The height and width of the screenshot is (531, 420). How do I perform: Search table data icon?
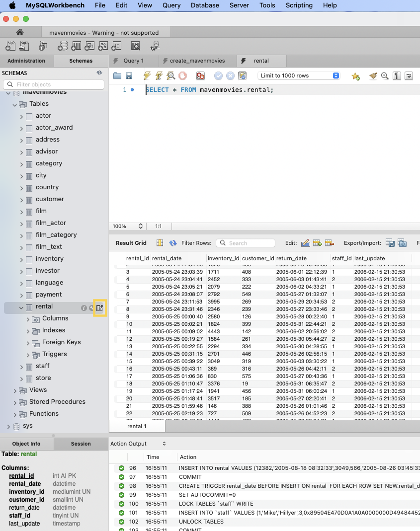point(136,45)
